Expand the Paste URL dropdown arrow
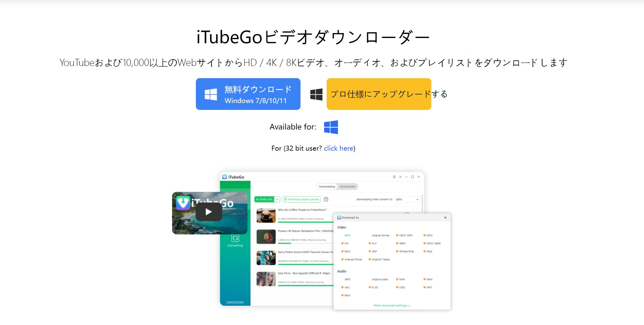 click(277, 199)
